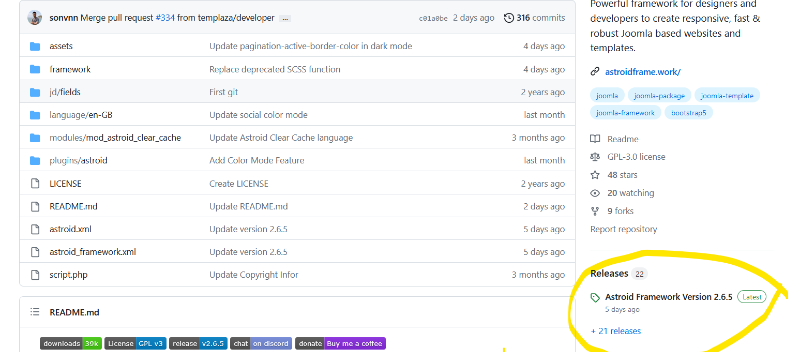Open the LICENSE file
The height and width of the screenshot is (363, 800).
click(65, 184)
